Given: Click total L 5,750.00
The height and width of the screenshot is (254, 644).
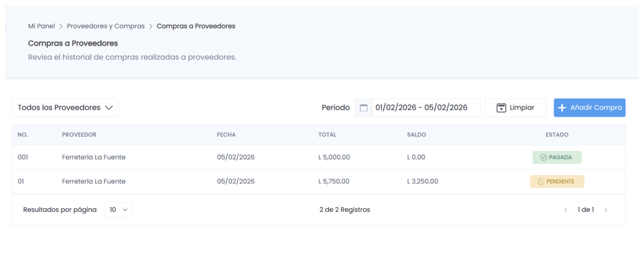Looking at the screenshot, I should pyautogui.click(x=334, y=181).
